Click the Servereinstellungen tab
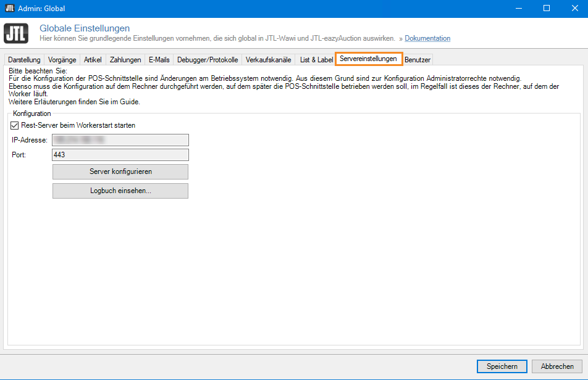This screenshot has height=380, width=588. point(368,59)
